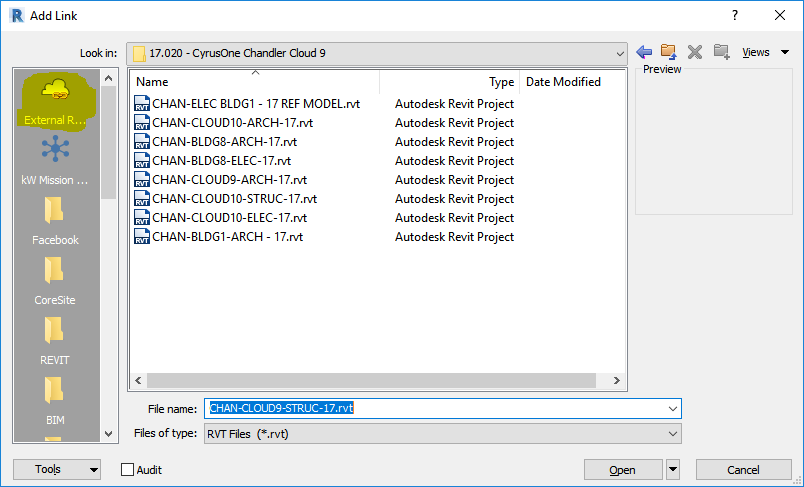Click RVT icon of CHAN-CLOUD9-ARCH-17
The width and height of the screenshot is (804, 487).
(x=142, y=179)
